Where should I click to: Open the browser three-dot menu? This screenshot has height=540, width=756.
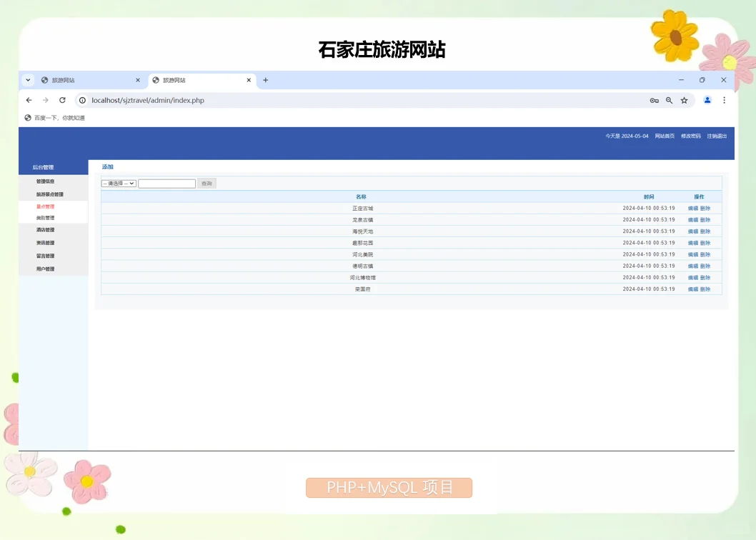724,101
